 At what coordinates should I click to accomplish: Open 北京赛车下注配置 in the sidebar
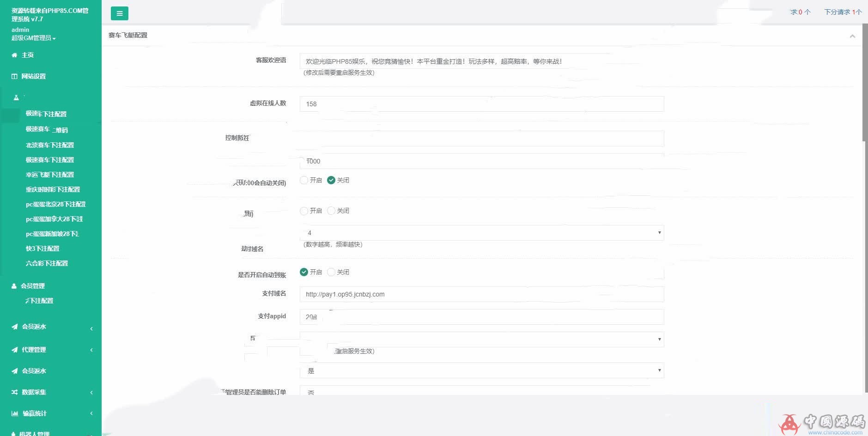tap(50, 145)
